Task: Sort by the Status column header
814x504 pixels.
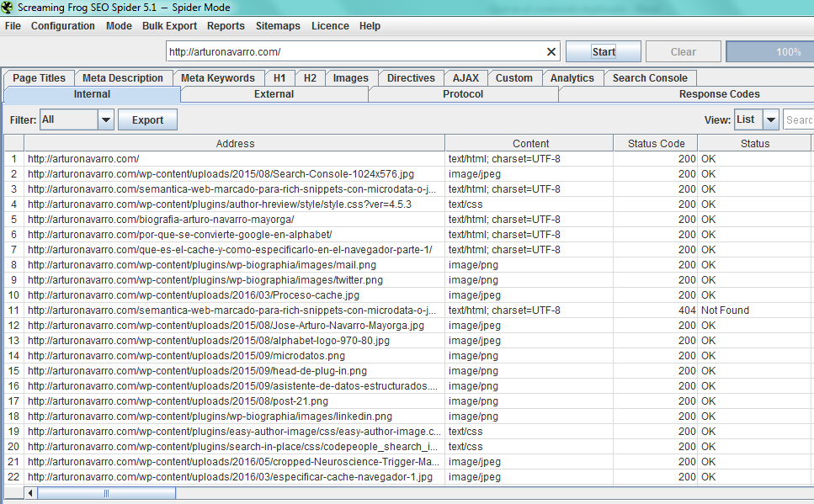Action: [755, 143]
